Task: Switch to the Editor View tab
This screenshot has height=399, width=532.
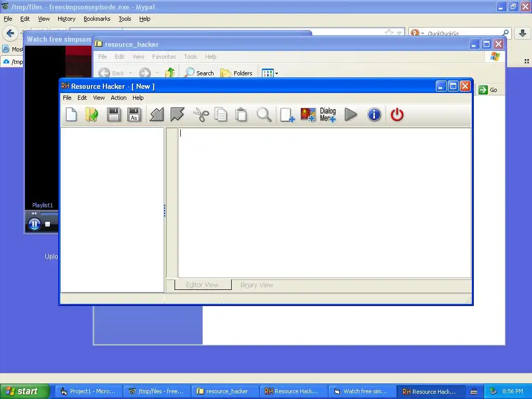Action: tap(203, 285)
